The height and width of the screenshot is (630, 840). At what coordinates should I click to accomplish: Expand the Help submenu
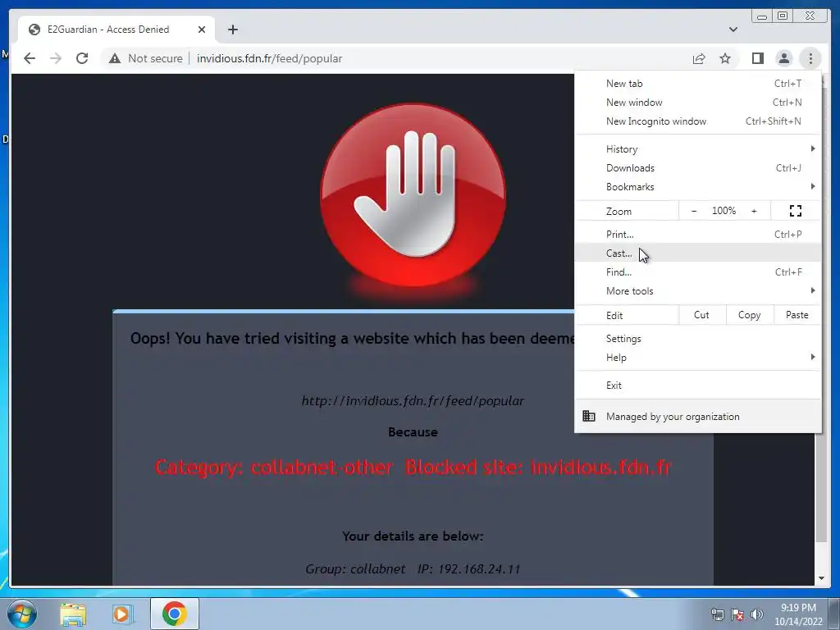(x=697, y=358)
